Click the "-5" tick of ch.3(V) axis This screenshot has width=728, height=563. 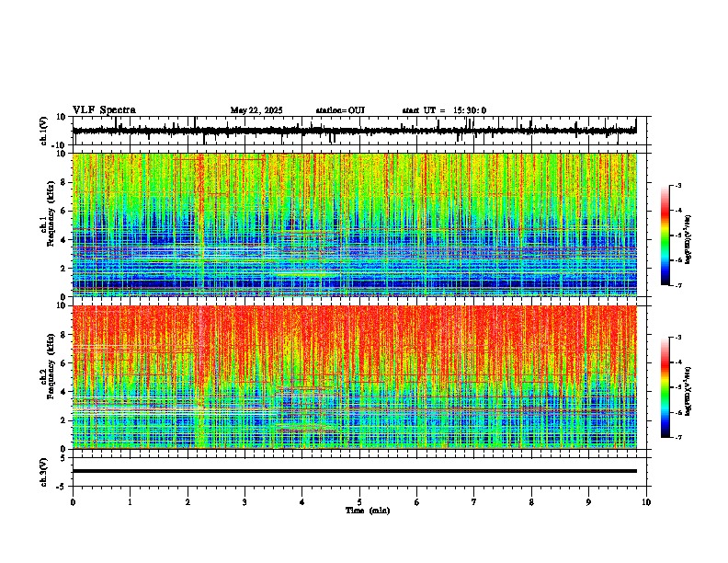click(62, 487)
